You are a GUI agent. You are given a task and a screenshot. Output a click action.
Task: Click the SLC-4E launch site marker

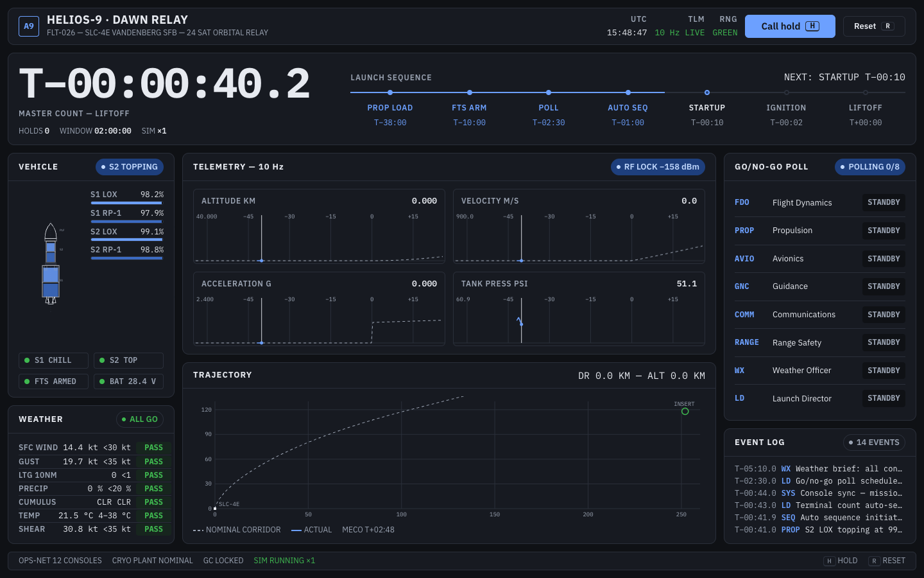click(x=215, y=509)
